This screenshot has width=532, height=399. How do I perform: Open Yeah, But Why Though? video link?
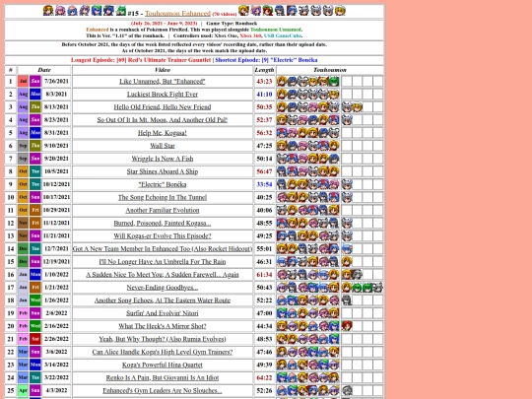tap(163, 339)
